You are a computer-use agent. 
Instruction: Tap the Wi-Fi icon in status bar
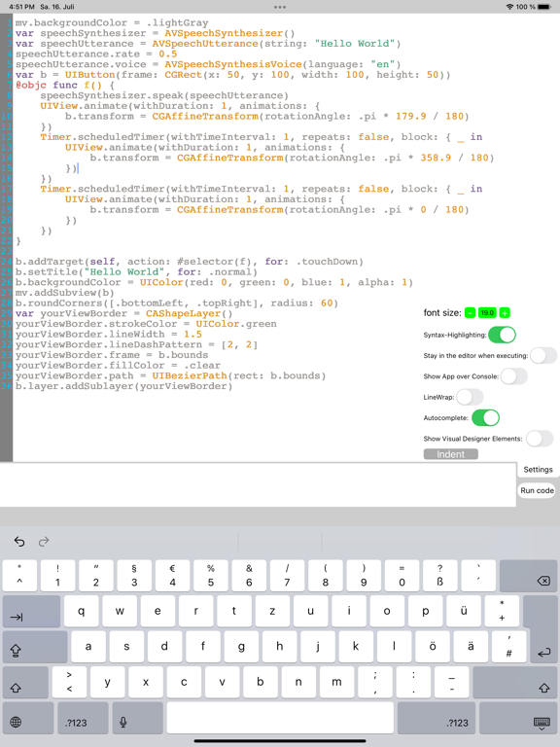pos(509,7)
